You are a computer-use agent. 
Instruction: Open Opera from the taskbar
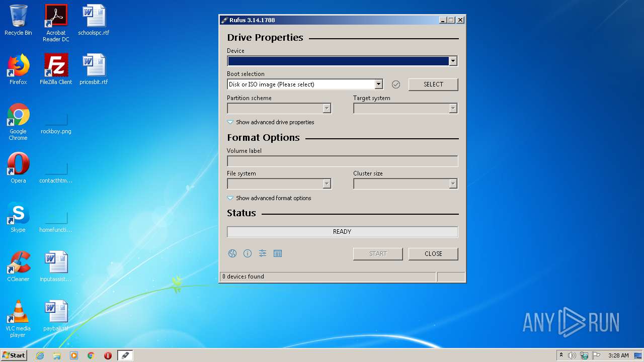(x=108, y=355)
